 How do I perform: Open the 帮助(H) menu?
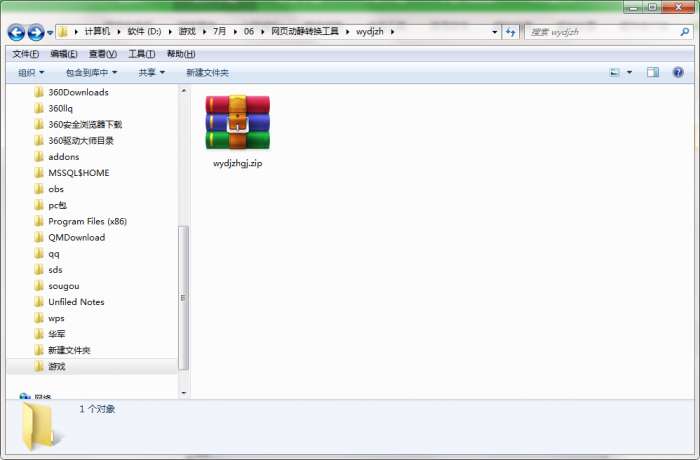[181, 54]
